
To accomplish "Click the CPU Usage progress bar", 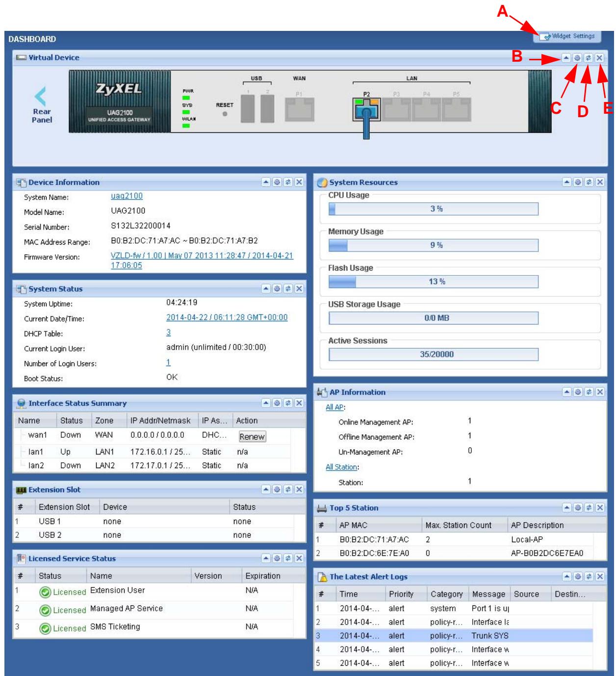I will point(434,209).
